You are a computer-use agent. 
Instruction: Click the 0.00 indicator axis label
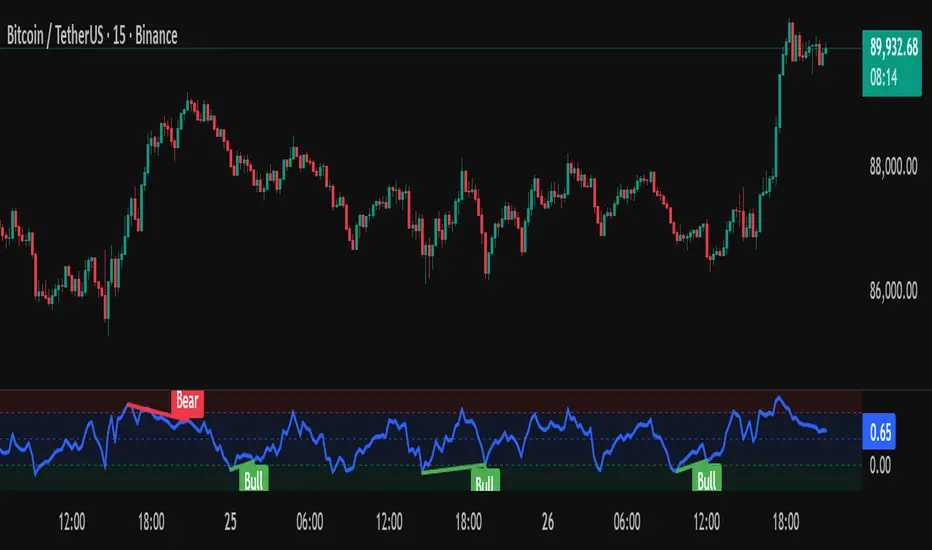[x=880, y=465]
